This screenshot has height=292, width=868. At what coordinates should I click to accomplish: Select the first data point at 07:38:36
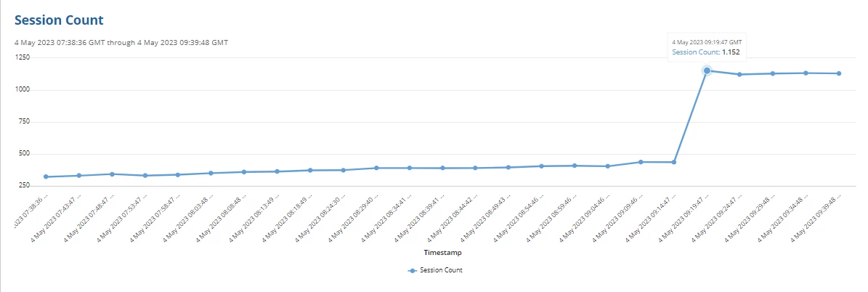point(46,177)
